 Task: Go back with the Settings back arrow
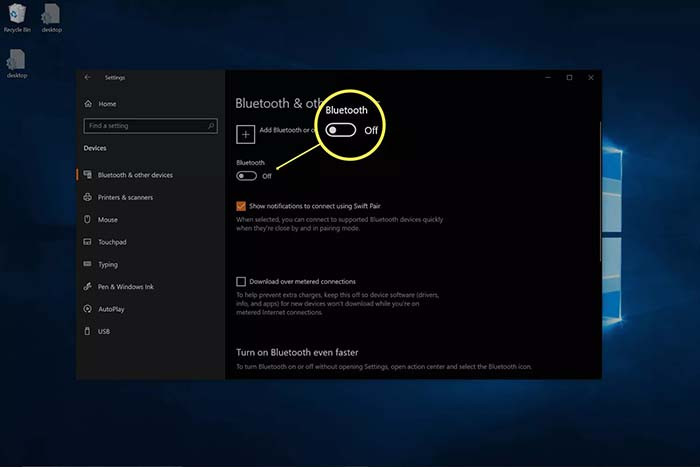tap(88, 77)
